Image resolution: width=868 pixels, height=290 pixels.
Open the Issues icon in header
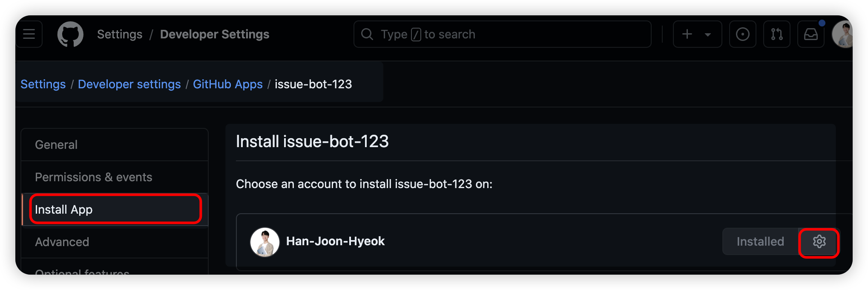742,34
